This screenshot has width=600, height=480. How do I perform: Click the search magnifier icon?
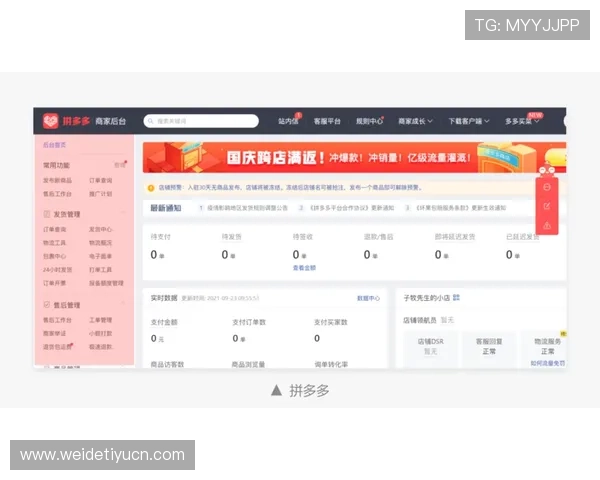[x=151, y=121]
